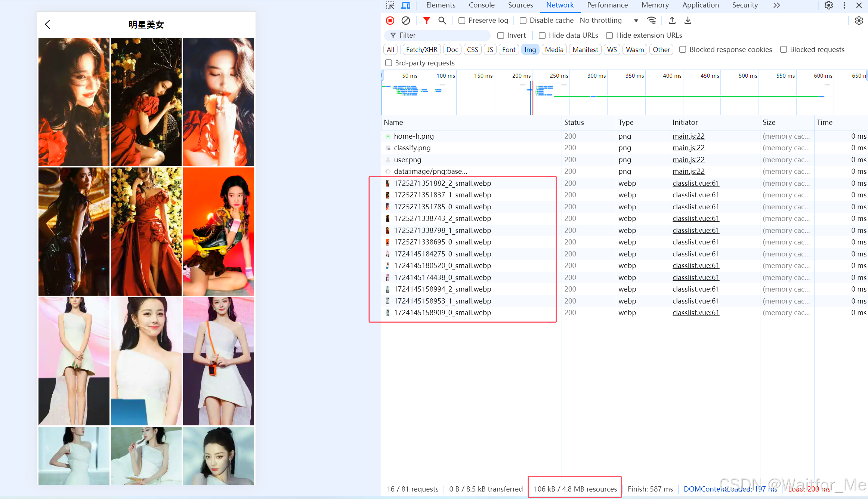
Task: Filter by Wasm requests
Action: tap(635, 50)
